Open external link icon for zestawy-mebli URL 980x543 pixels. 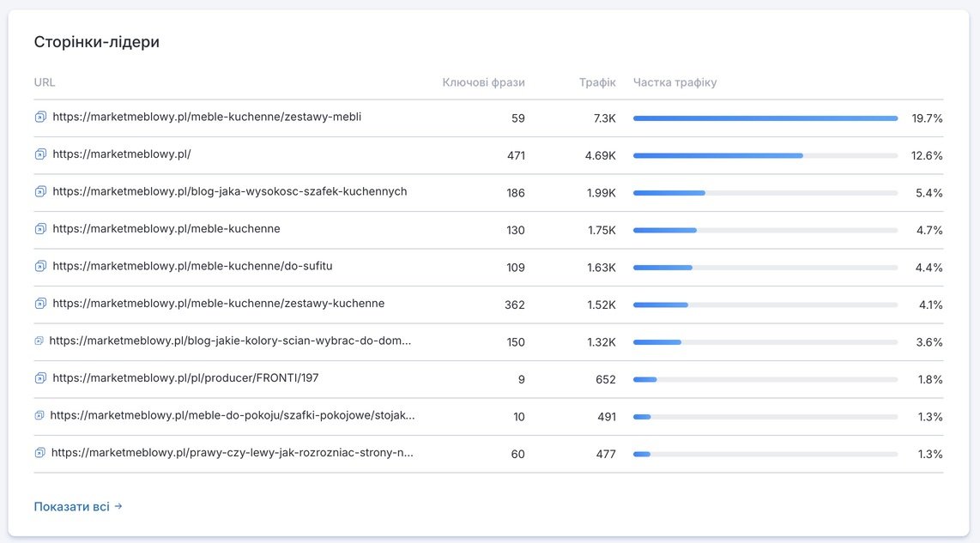(40, 117)
